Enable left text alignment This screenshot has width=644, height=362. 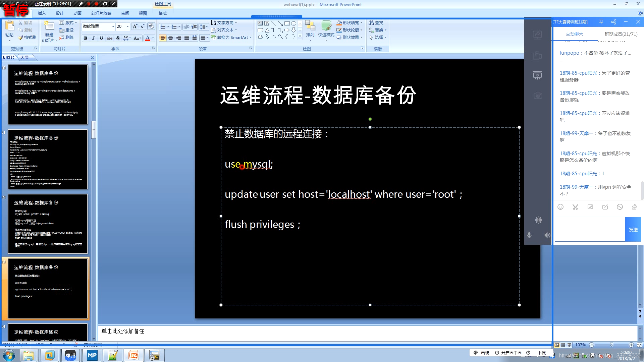click(163, 38)
